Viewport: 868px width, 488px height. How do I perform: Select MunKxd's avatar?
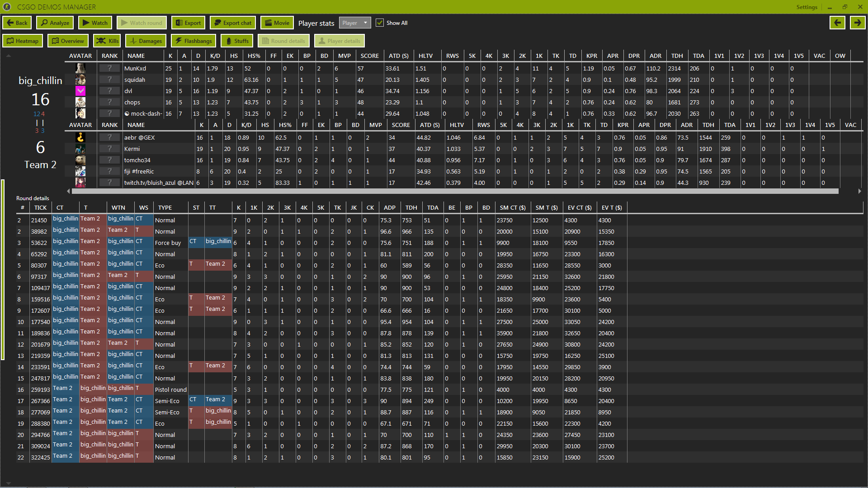pyautogui.click(x=80, y=68)
